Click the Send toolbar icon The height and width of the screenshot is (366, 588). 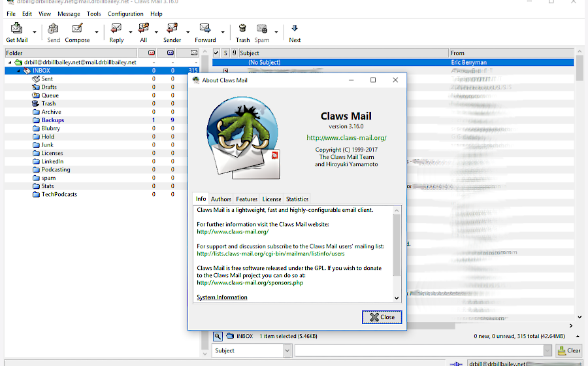54,33
